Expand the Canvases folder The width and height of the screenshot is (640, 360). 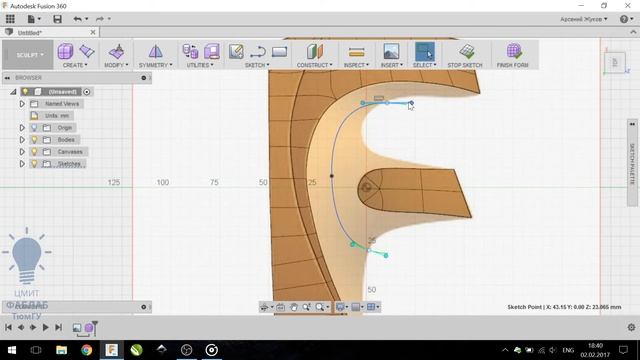(x=22, y=152)
